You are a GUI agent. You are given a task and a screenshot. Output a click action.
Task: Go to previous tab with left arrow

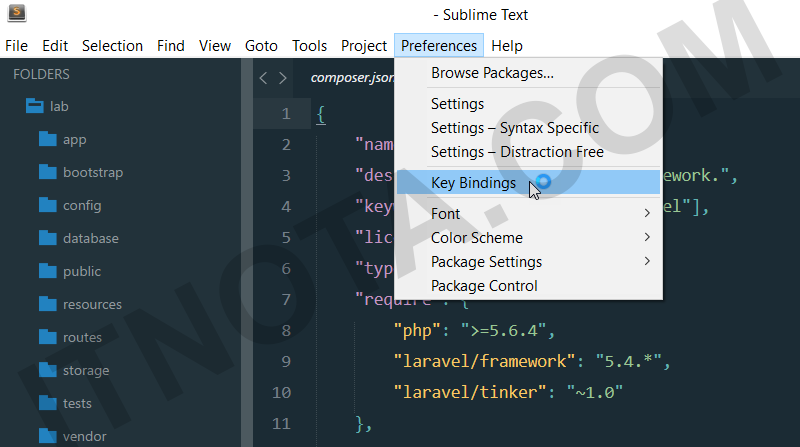click(263, 78)
